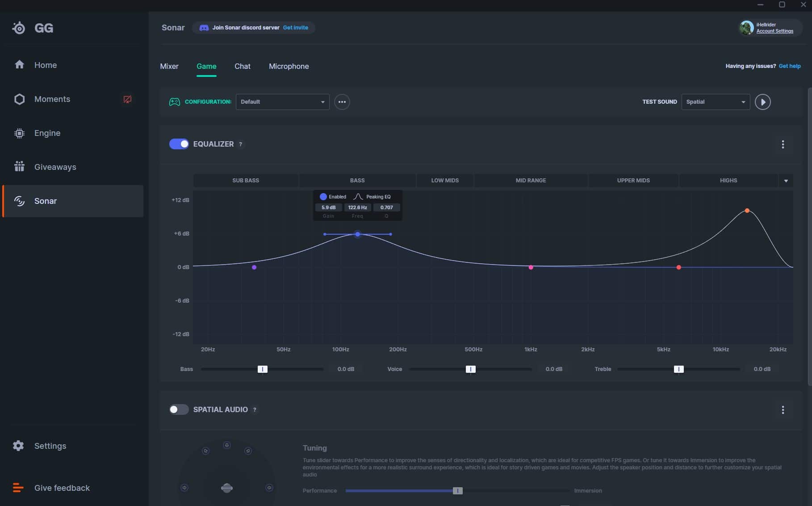Screen dimensions: 812x506
Task: Click the SteelSeries GG logo icon
Action: click(x=19, y=28)
